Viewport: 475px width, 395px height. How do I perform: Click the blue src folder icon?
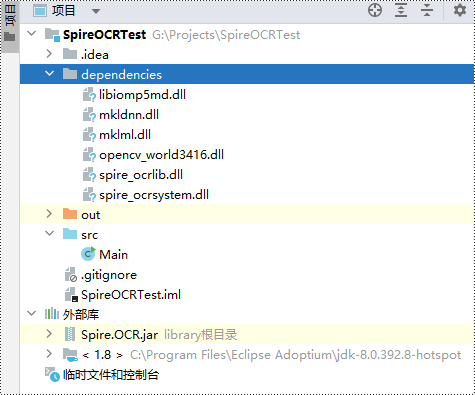(x=70, y=234)
